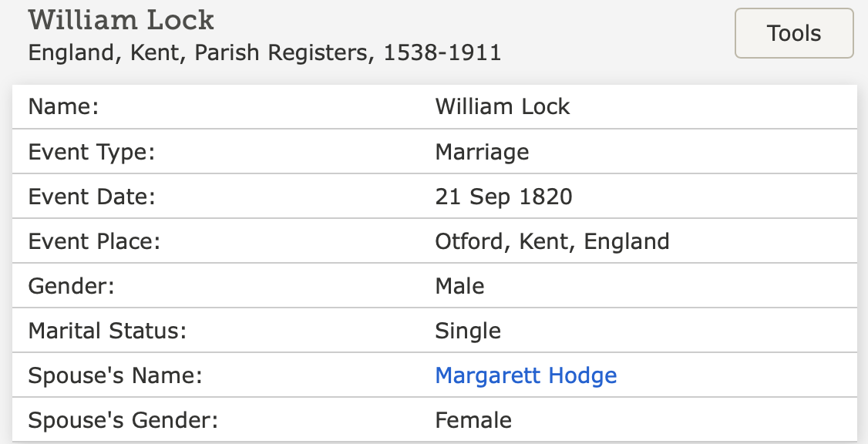Click the Spouse's Name label
The width and height of the screenshot is (868, 444).
pos(115,375)
